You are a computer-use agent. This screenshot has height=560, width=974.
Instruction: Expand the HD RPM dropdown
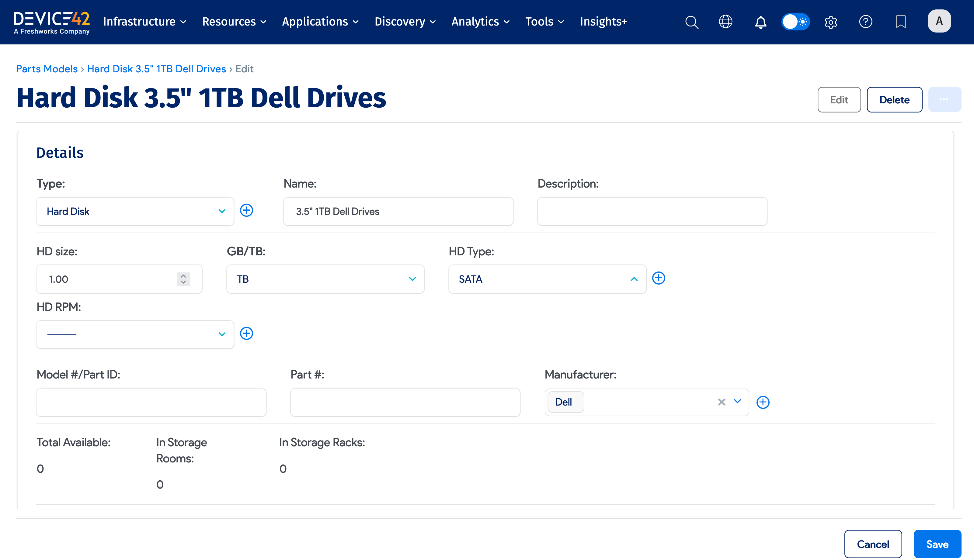pos(222,334)
